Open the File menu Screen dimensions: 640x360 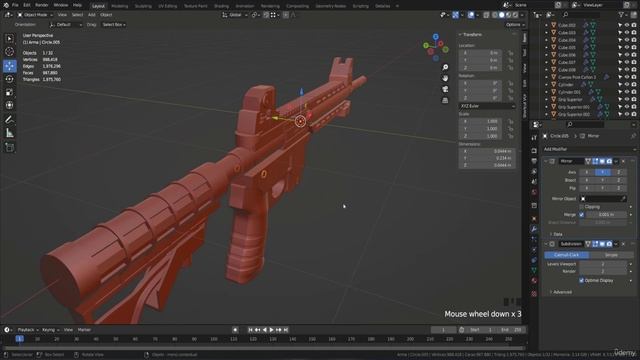[15, 5]
